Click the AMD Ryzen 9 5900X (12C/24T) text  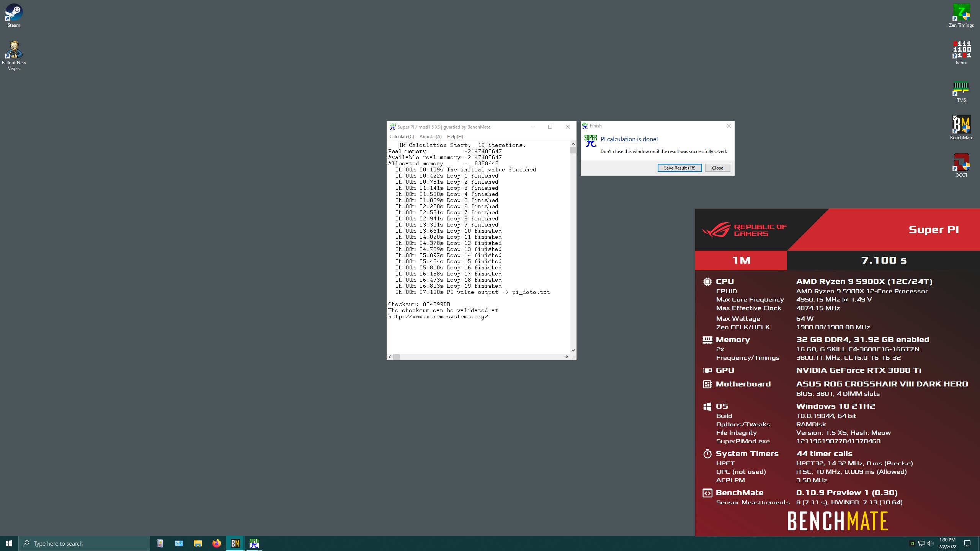[864, 282]
